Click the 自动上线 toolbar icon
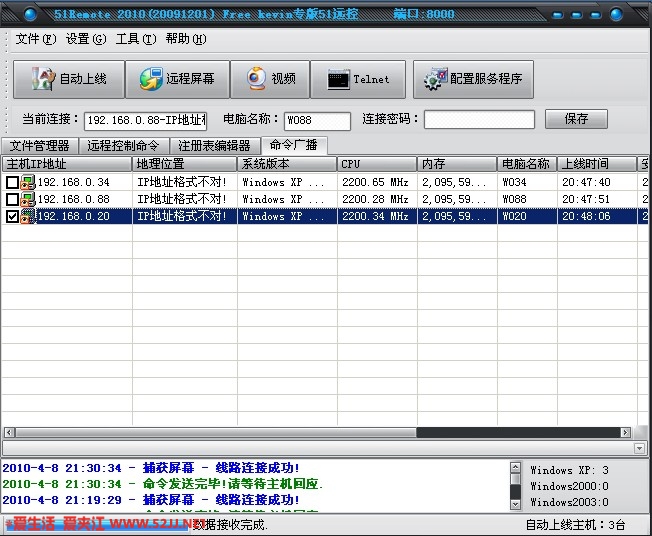Screen dimensions: 652x536 coord(41,79)
